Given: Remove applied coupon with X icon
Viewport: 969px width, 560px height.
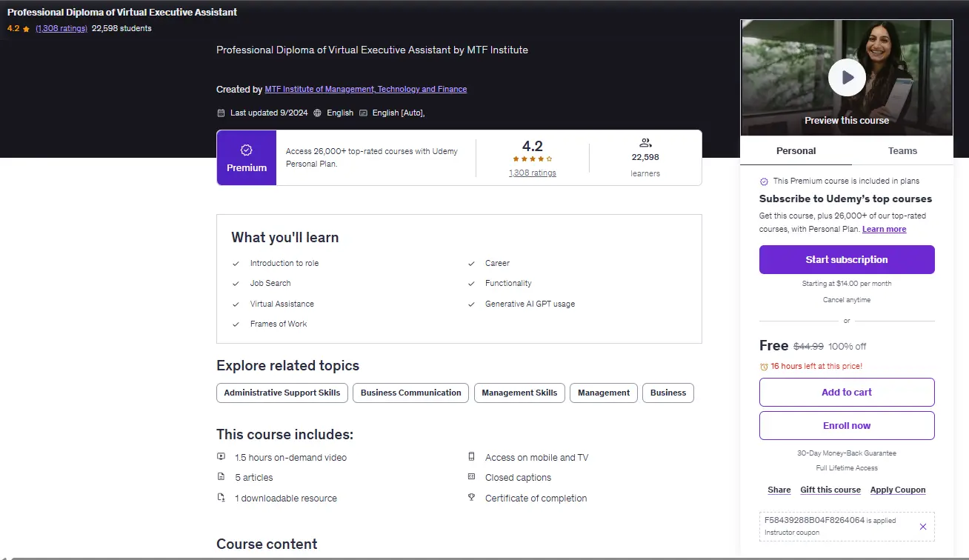Looking at the screenshot, I should 922,527.
